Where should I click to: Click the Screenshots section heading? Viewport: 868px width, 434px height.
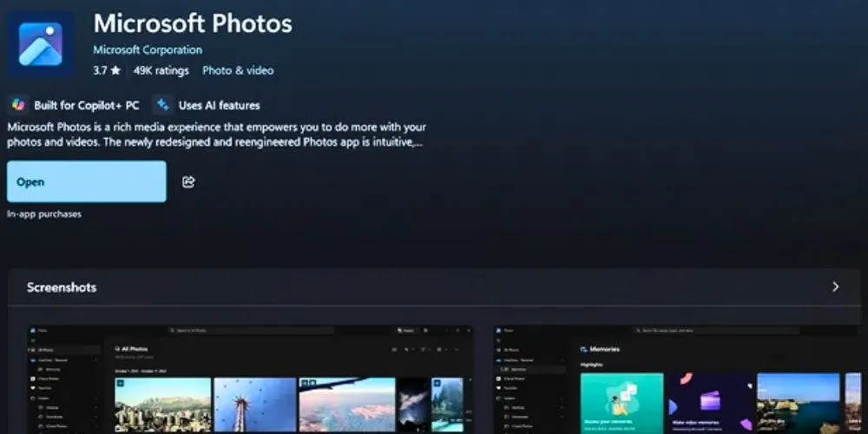click(62, 287)
